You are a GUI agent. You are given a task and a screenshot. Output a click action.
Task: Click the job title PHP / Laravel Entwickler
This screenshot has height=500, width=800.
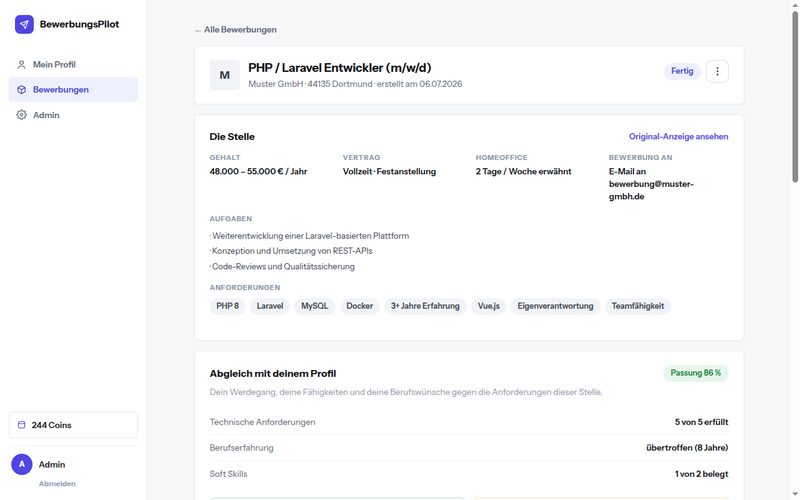click(x=340, y=68)
